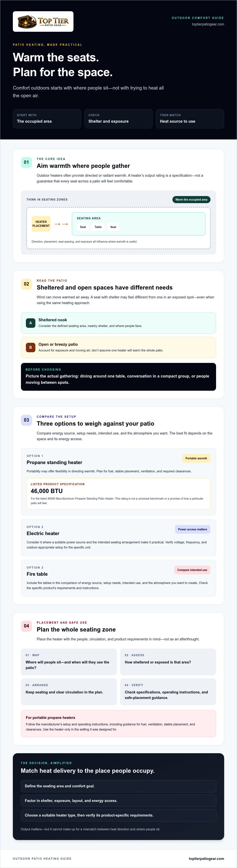Image resolution: width=237 pixels, height=868 pixels.
Task: Click the 04 section number badge
Action: click(x=26, y=626)
